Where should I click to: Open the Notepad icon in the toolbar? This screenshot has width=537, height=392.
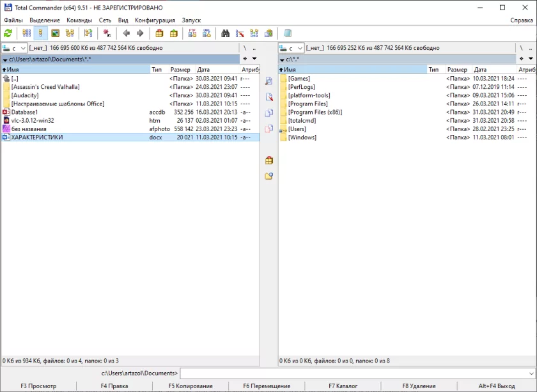[287, 33]
